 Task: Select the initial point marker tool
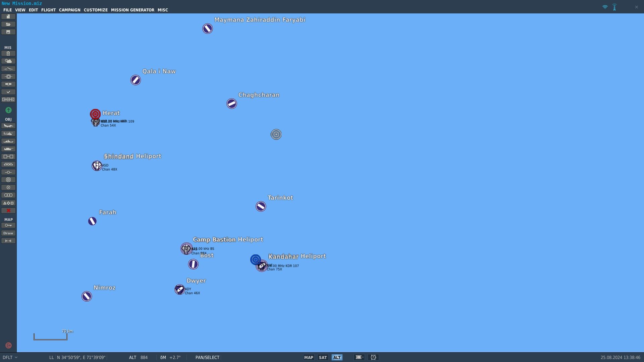click(8, 172)
